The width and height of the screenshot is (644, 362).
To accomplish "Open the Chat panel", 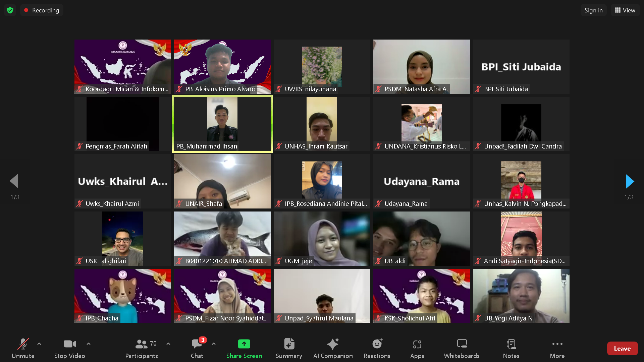I will [197, 344].
